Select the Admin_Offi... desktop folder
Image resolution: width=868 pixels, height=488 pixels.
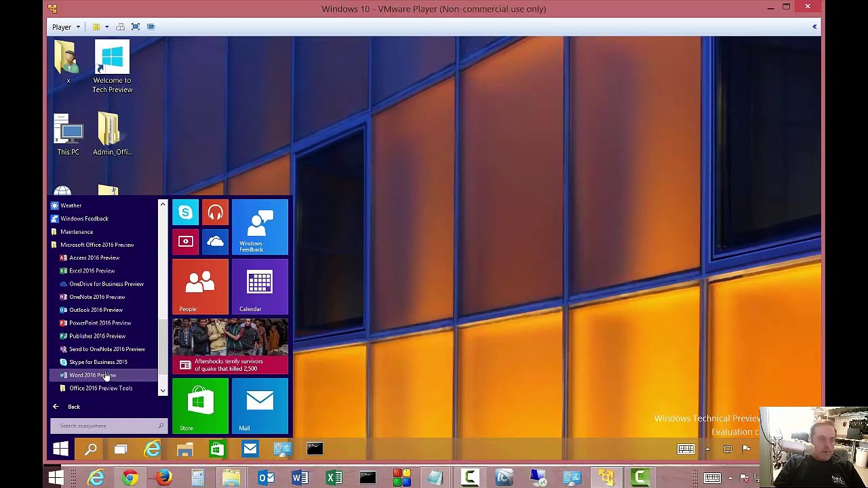[112, 134]
